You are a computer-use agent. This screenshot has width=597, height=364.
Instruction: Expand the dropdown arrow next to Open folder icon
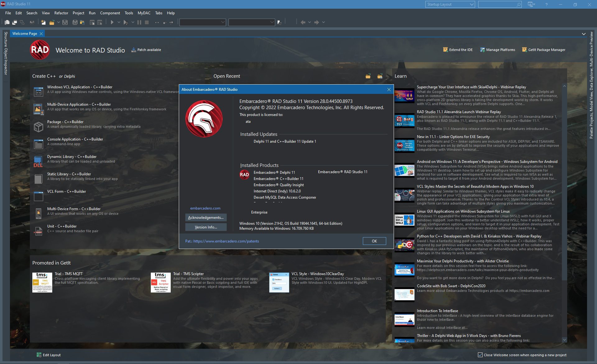pos(58,22)
